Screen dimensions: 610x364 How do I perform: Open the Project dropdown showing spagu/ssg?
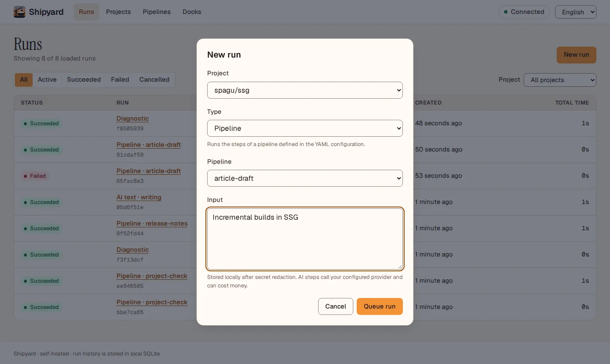click(305, 90)
